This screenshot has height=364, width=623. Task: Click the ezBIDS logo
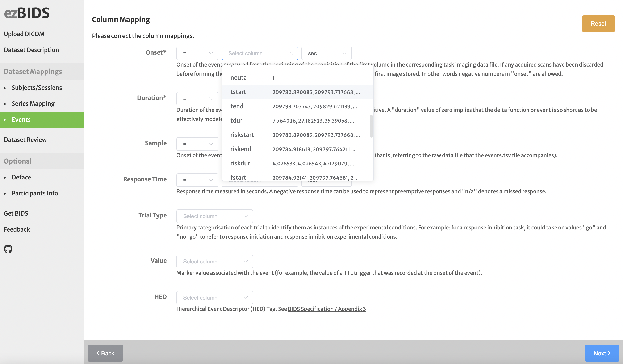27,13
